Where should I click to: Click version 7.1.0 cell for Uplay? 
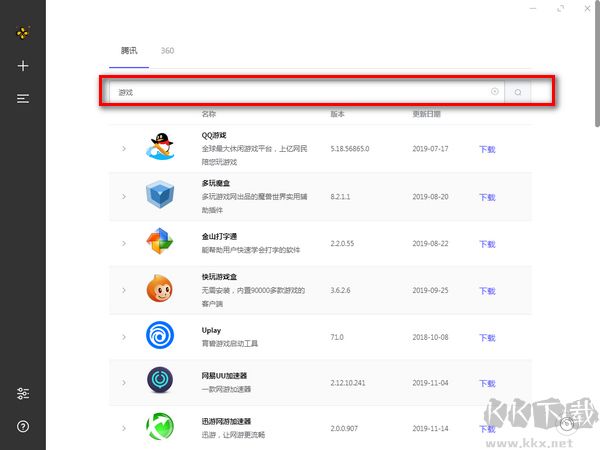[337, 337]
